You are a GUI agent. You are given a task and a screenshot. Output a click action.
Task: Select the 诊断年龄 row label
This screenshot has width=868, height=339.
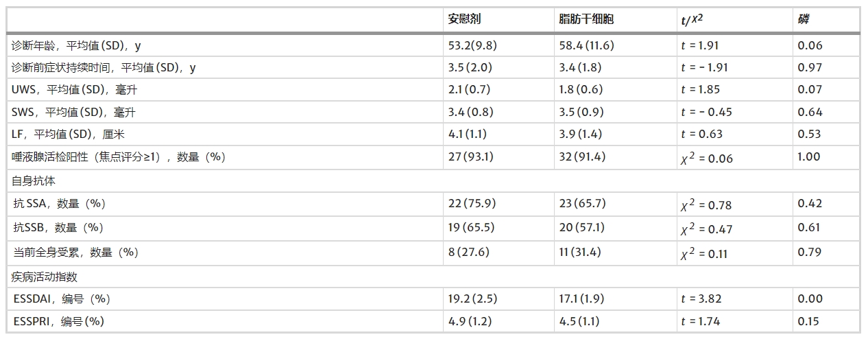76,46
